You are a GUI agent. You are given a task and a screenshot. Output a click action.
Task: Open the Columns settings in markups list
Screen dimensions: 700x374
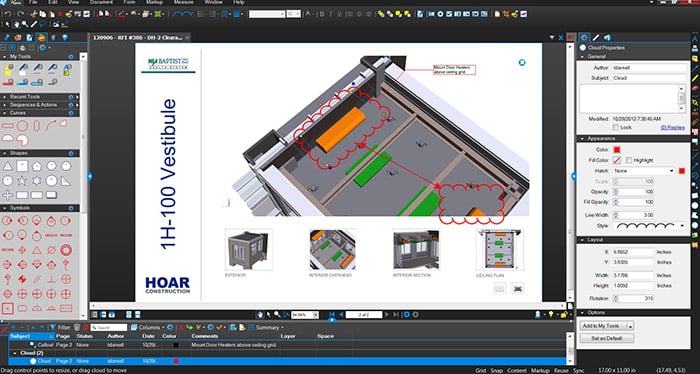[x=147, y=328]
